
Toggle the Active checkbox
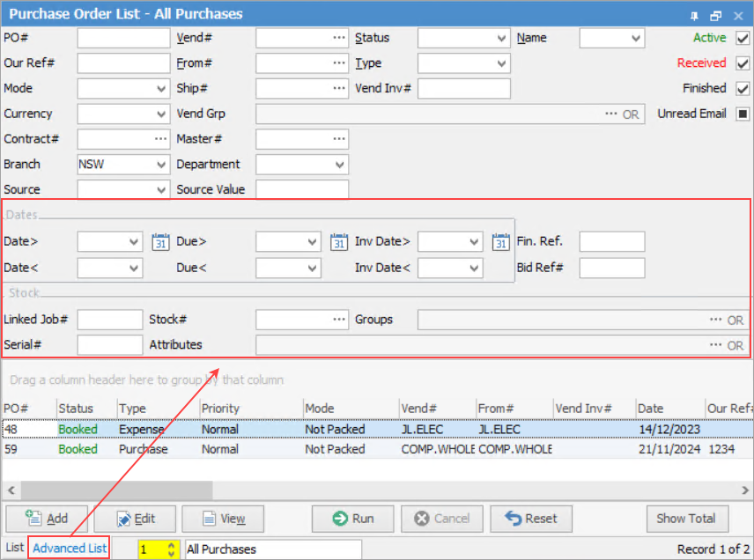(x=743, y=38)
